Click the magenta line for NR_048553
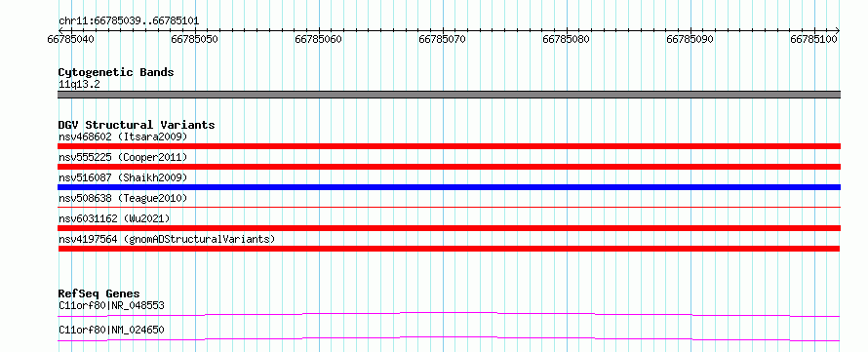The width and height of the screenshot is (868, 352). pyautogui.click(x=449, y=314)
